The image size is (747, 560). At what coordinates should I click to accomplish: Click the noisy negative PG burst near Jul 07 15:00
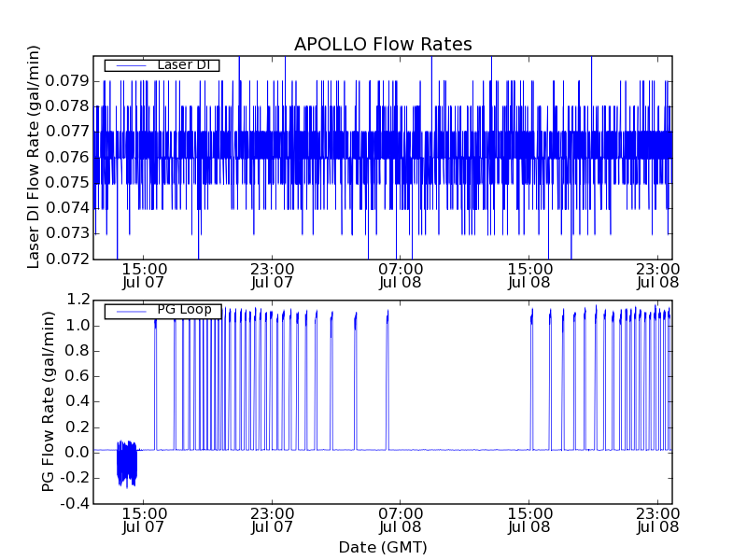pos(127,463)
